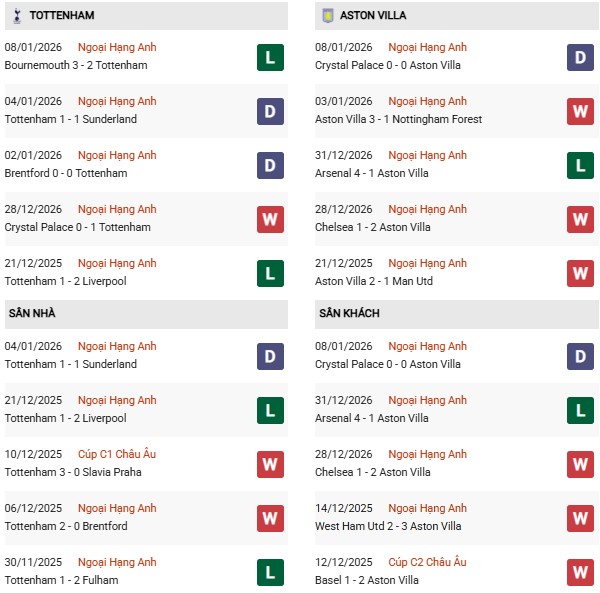Open the Tottenham 2 - 0 Brentford match
Screen dimensions: 600x593
pyautogui.click(x=67, y=526)
